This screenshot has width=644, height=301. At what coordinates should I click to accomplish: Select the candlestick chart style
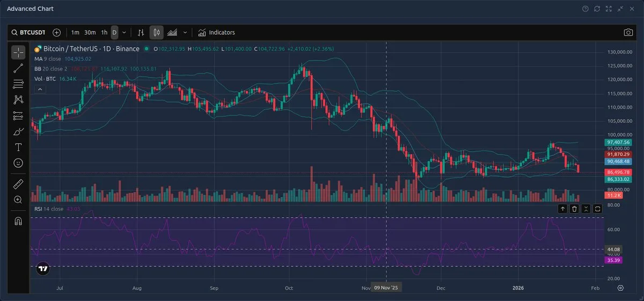tap(156, 32)
